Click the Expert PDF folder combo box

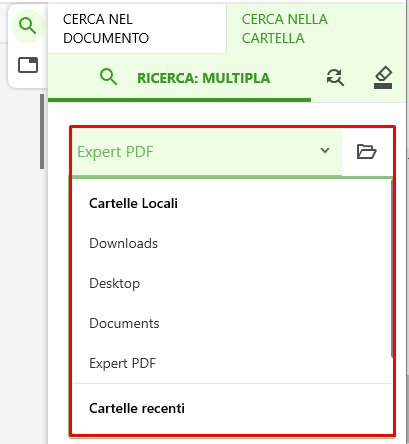(207, 152)
